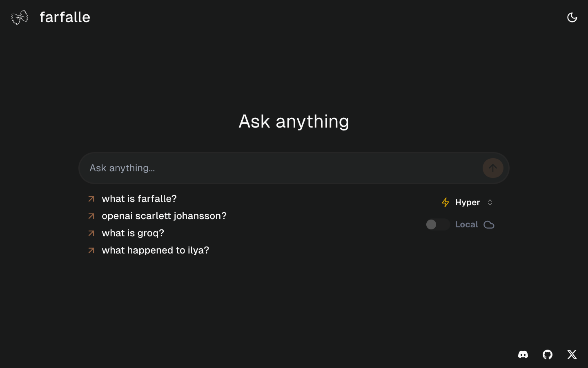Open the Hyper model dropdown

click(468, 202)
